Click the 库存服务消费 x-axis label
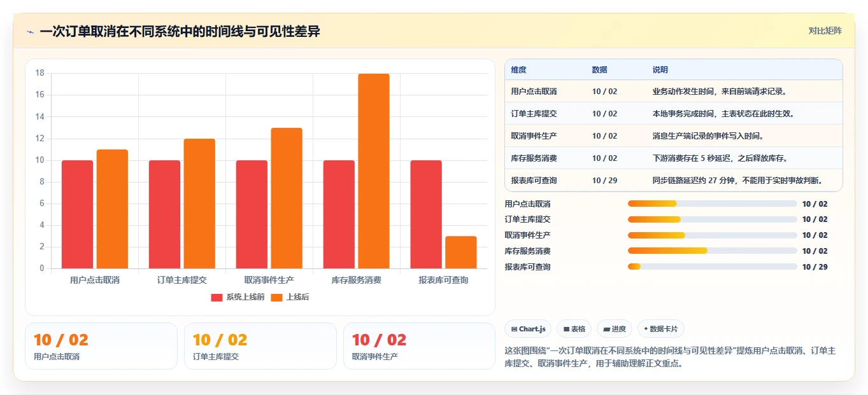Screen dimensions: 868x395 tap(357, 280)
